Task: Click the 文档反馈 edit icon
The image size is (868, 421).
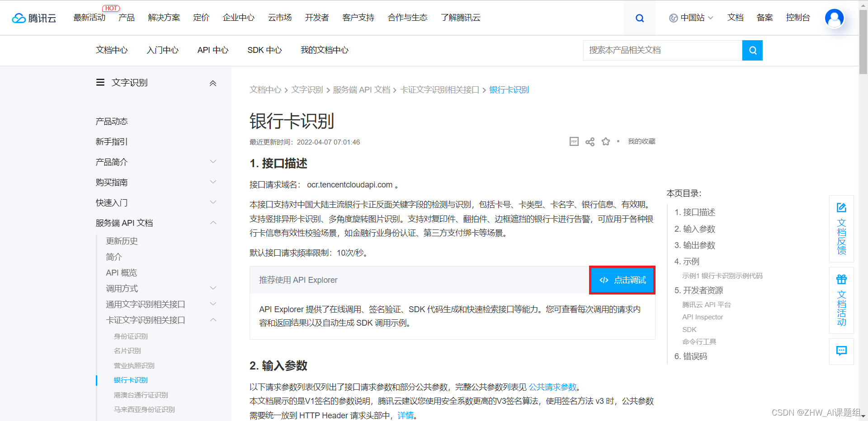Action: pyautogui.click(x=841, y=208)
